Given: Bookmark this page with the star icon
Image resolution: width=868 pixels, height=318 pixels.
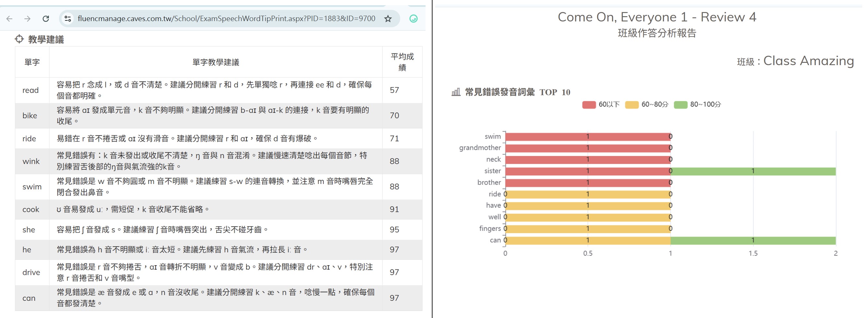Looking at the screenshot, I should point(388,18).
